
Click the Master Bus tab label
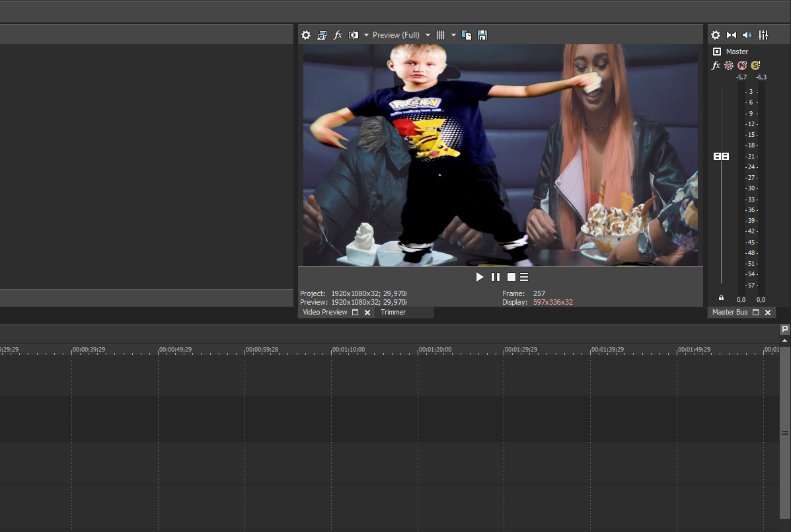730,312
